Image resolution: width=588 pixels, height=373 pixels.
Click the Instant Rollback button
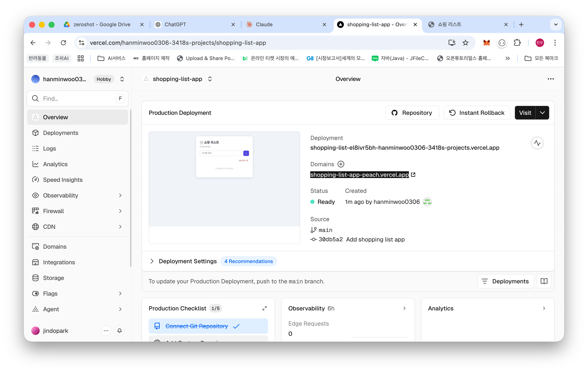coord(477,113)
